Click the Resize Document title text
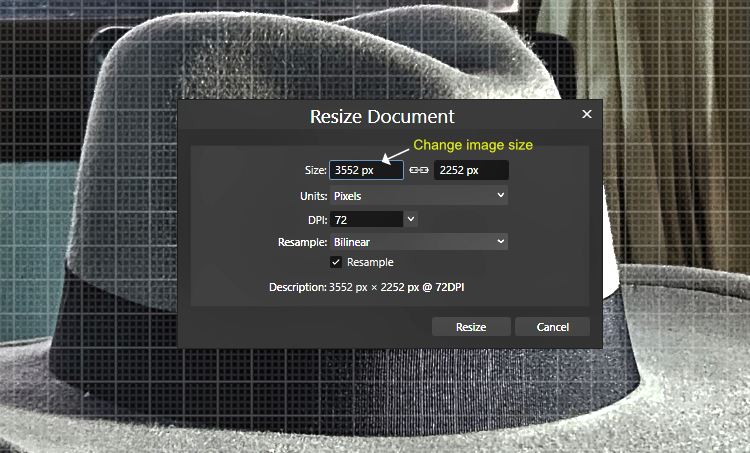Screen dimensions: 750x453 click(x=382, y=116)
